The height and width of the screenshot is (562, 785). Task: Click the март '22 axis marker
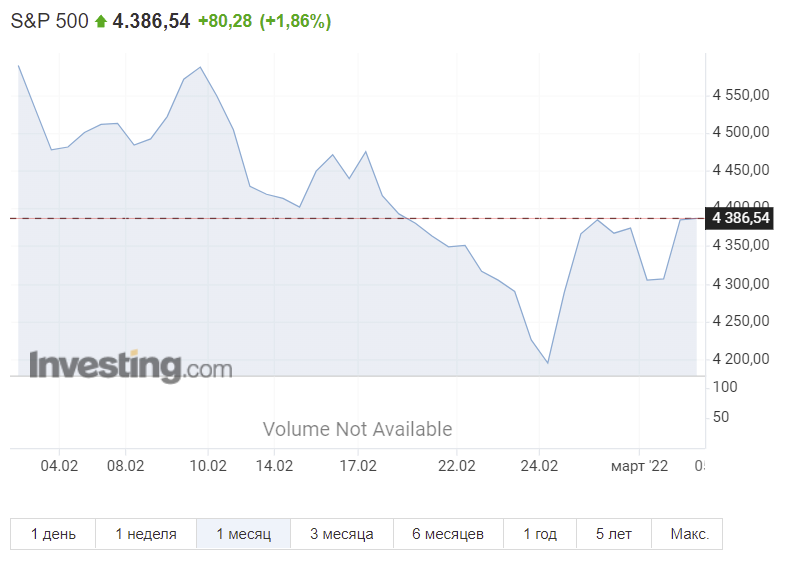639,466
